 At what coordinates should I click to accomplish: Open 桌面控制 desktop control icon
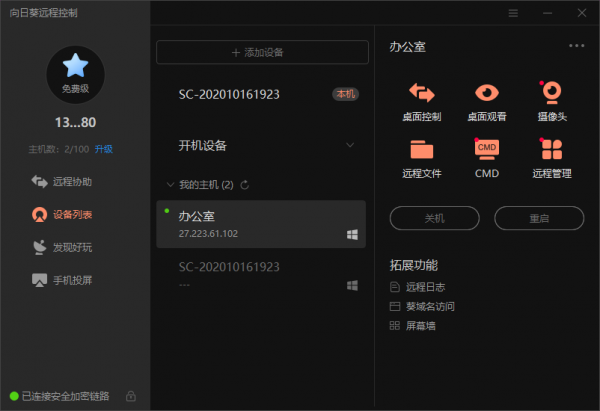click(x=421, y=94)
